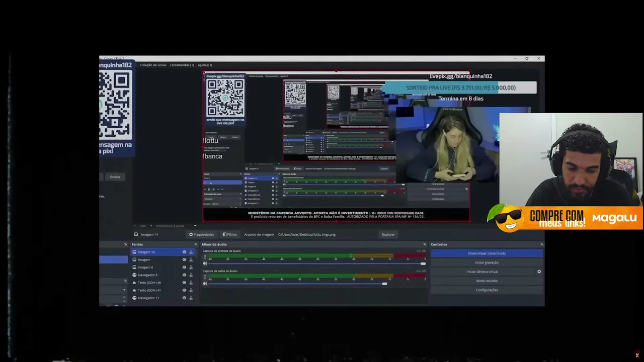The width and height of the screenshot is (644, 362).
Task: Open the Ajuda (H) menu
Action: coord(205,65)
